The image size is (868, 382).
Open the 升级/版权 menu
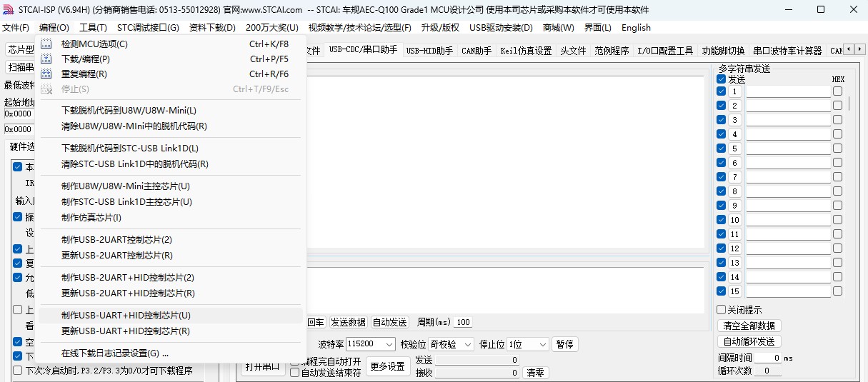440,28
